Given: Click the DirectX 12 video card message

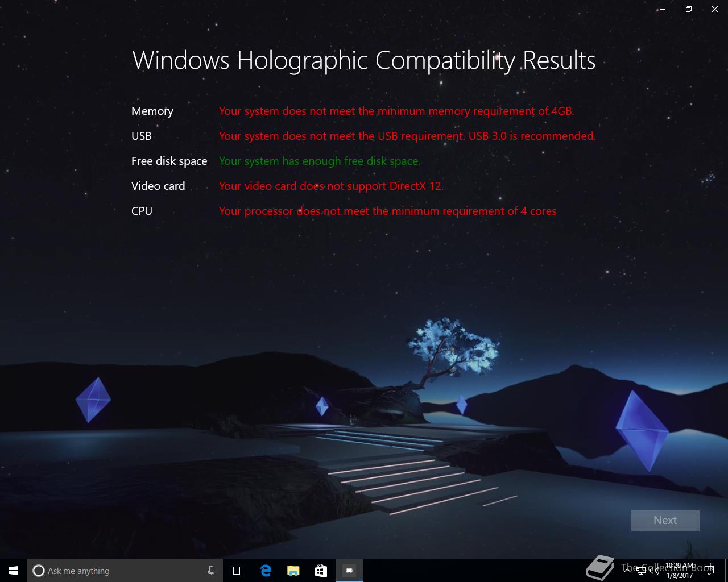Looking at the screenshot, I should pos(331,186).
